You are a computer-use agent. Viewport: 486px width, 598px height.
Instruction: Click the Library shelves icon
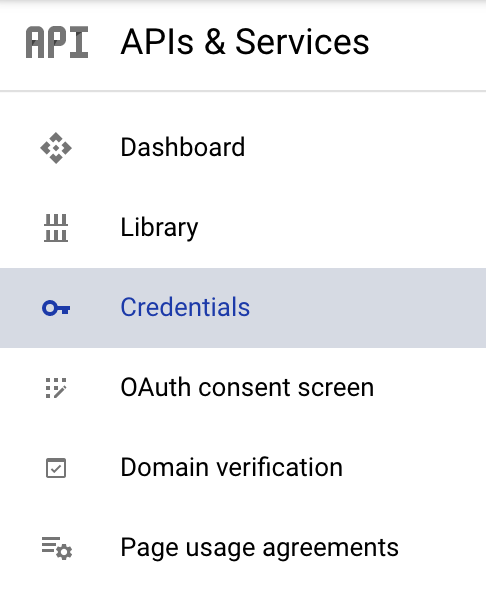point(56,228)
